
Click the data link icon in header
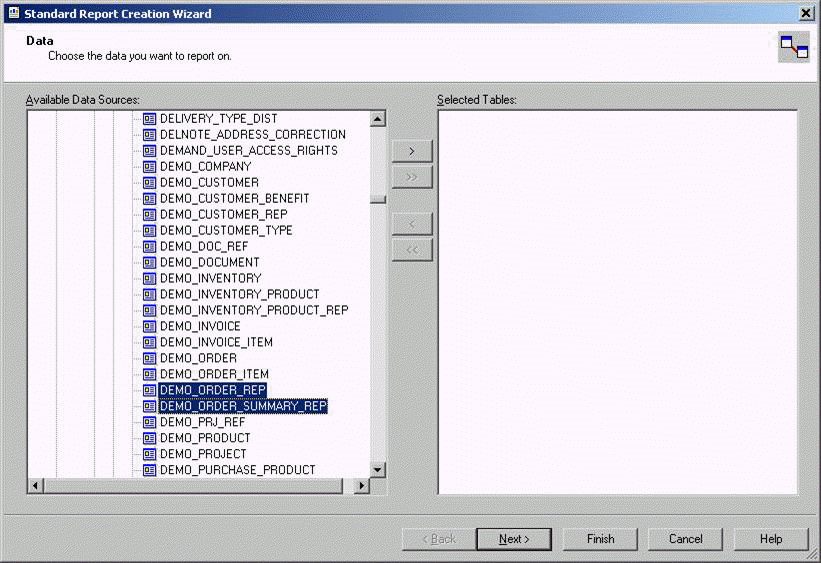[x=793, y=47]
